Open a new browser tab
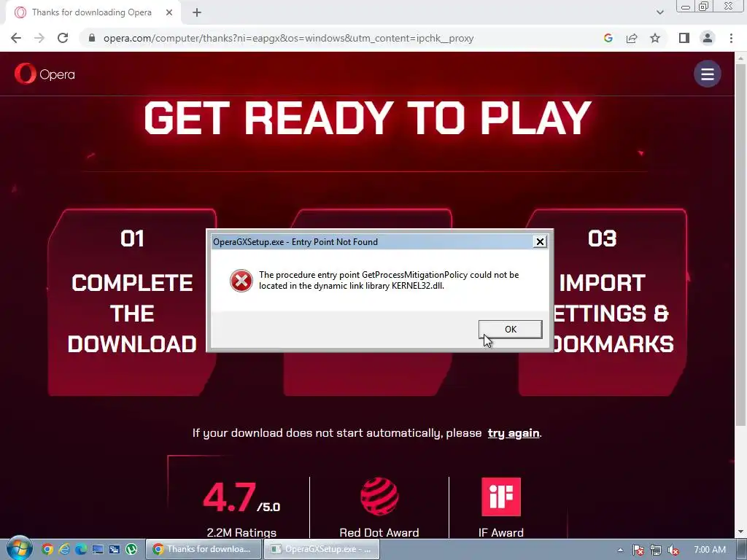The image size is (747, 560). [x=197, y=12]
